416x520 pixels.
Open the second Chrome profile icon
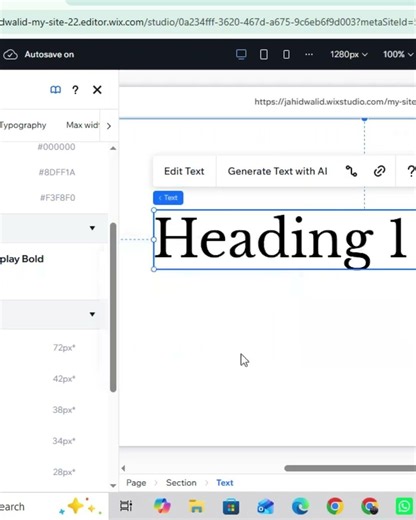tap(370, 506)
